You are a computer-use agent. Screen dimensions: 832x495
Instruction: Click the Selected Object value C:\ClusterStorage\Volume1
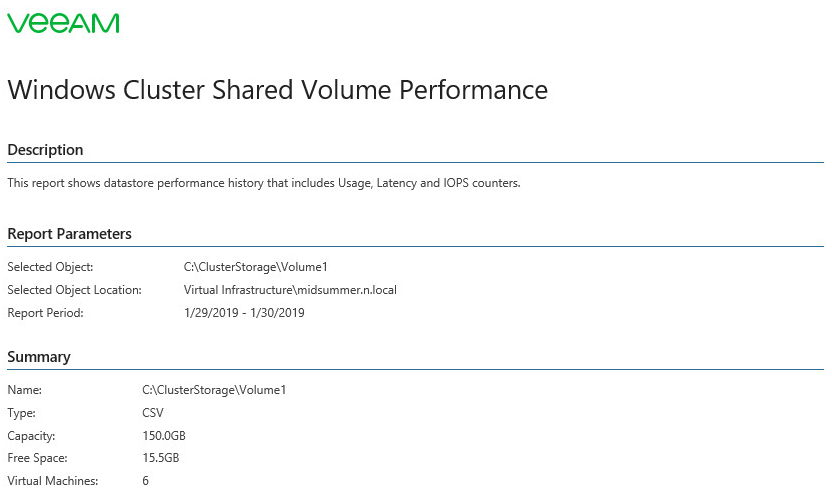(x=256, y=267)
